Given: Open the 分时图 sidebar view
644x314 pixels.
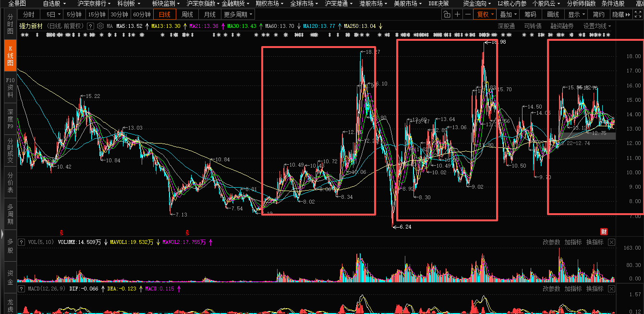Looking at the screenshot, I should click(x=10, y=24).
